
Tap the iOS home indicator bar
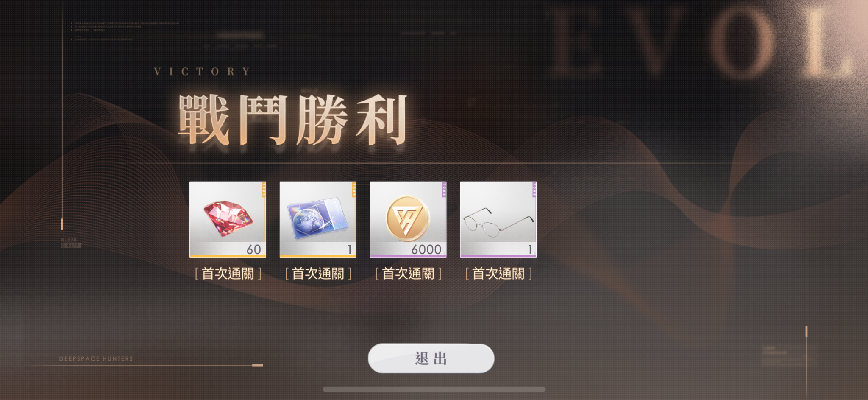click(434, 389)
